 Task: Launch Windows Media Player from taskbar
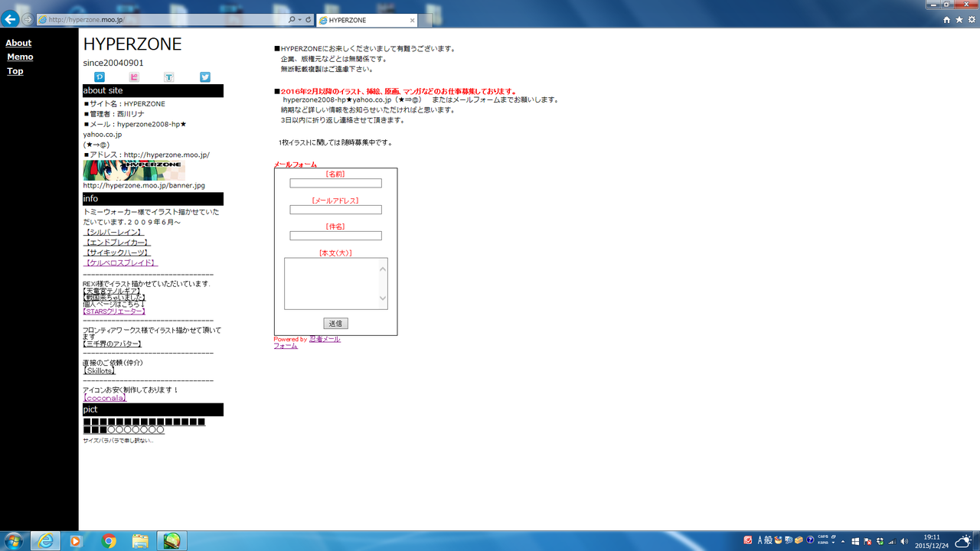tap(75, 541)
